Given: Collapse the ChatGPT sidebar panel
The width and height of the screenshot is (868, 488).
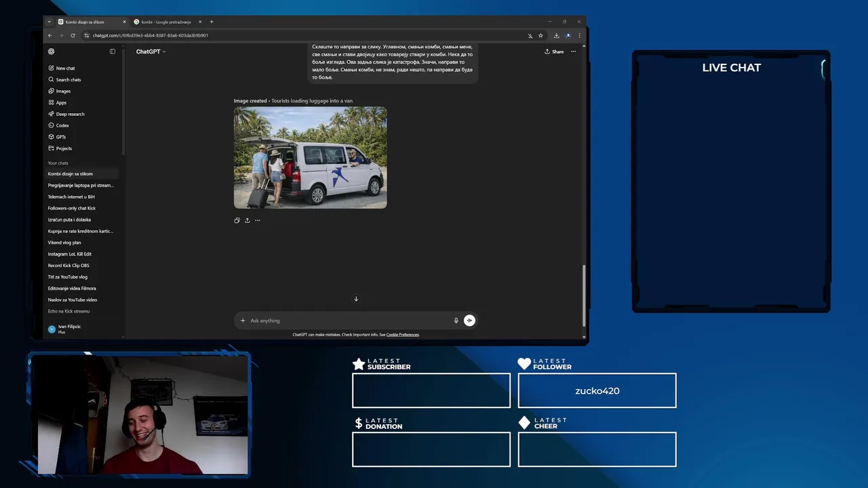Looking at the screenshot, I should click(113, 52).
